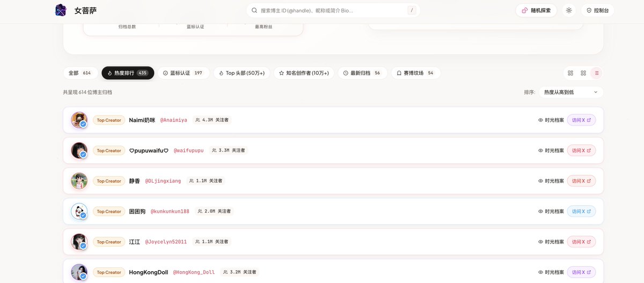Click the 4.3M 关注者 follower count
The image size is (644, 283).
pyautogui.click(x=212, y=120)
